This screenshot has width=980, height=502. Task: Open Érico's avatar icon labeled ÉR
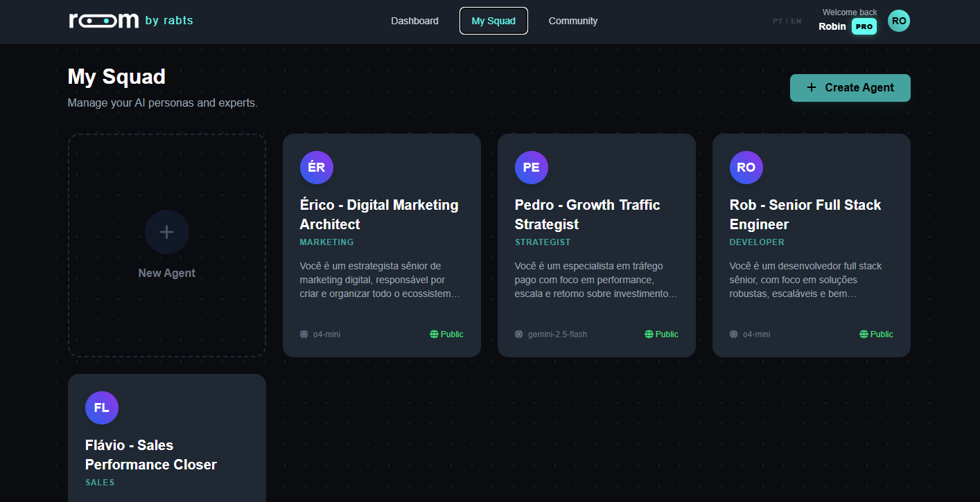coord(316,167)
